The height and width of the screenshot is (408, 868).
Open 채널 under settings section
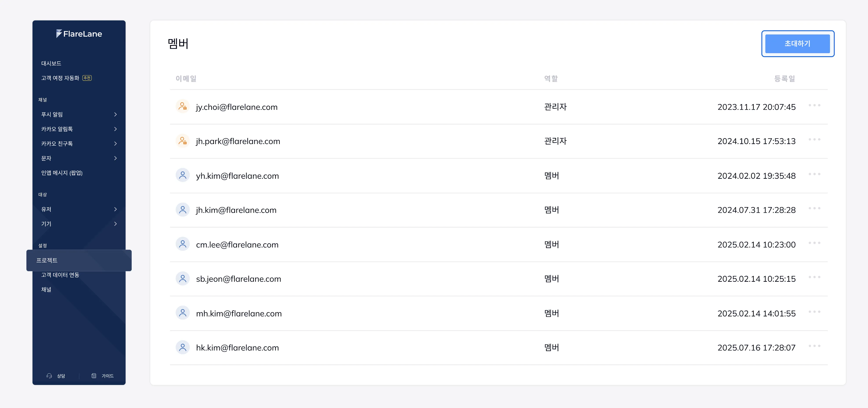46,289
